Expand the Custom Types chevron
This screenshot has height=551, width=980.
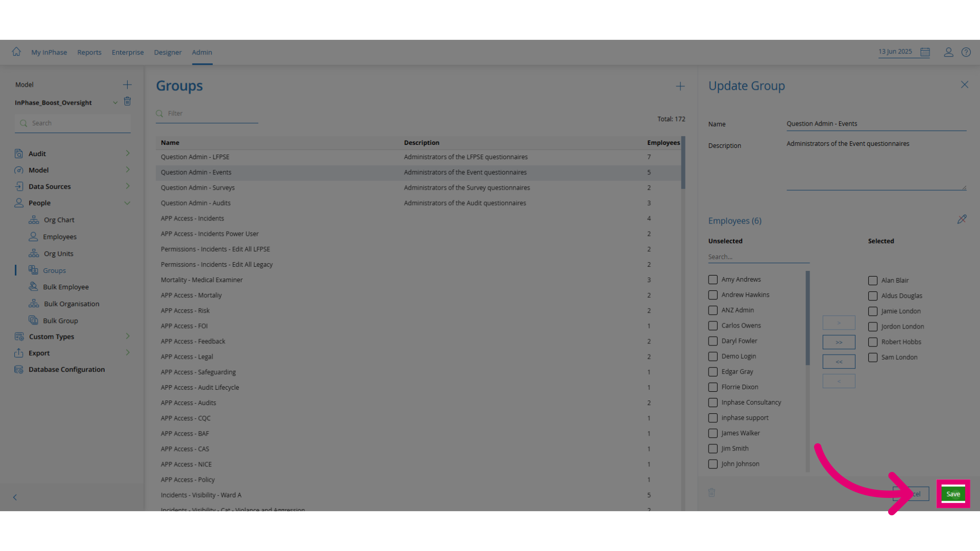pyautogui.click(x=128, y=336)
